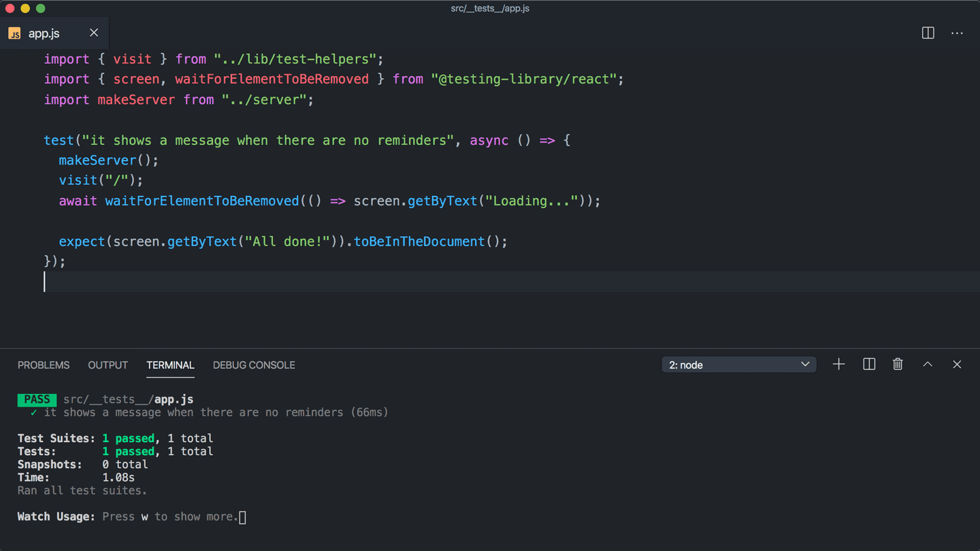Kill terminal using the trash icon

(898, 365)
